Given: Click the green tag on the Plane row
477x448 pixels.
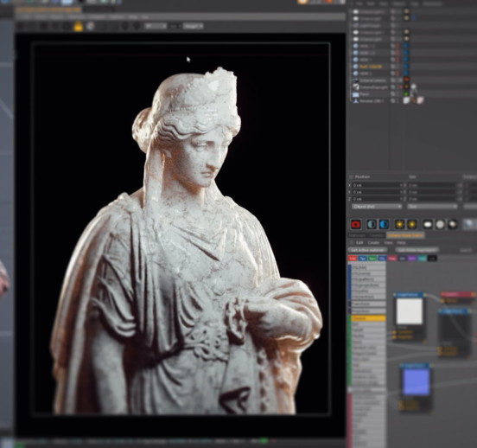Looking at the screenshot, I should (406, 94).
